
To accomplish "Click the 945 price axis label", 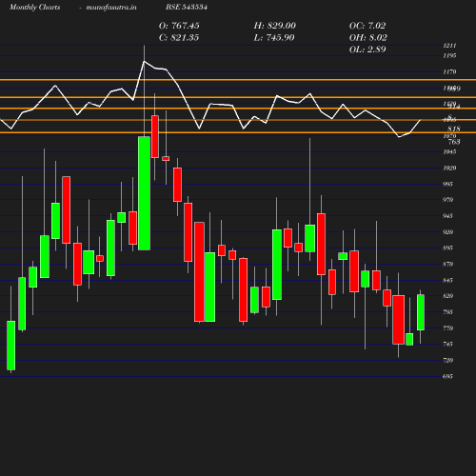I will pos(447,216).
